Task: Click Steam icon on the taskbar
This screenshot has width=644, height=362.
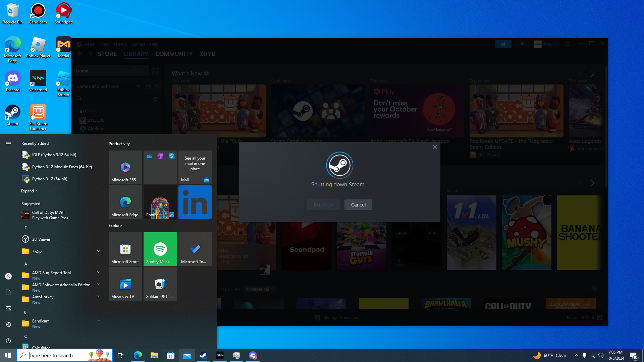Action: (203, 355)
